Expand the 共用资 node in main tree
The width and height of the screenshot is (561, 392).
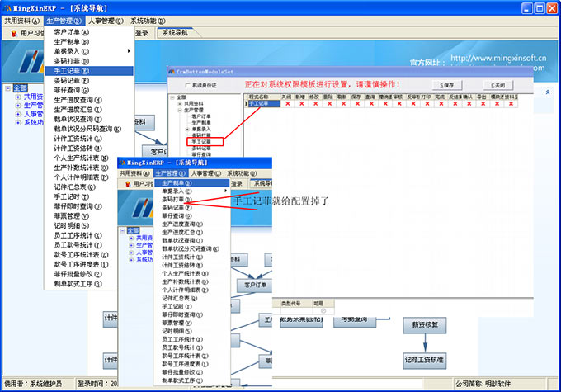pos(18,97)
